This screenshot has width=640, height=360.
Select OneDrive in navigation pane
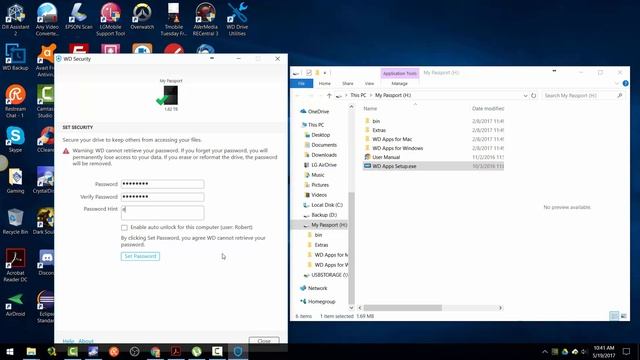(318, 111)
